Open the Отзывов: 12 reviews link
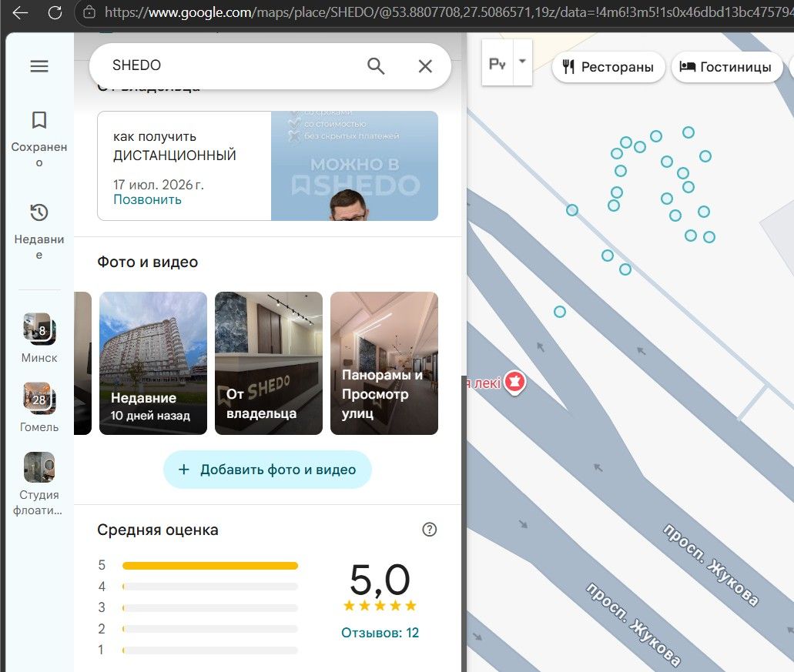Image resolution: width=794 pixels, height=672 pixels. (380, 633)
